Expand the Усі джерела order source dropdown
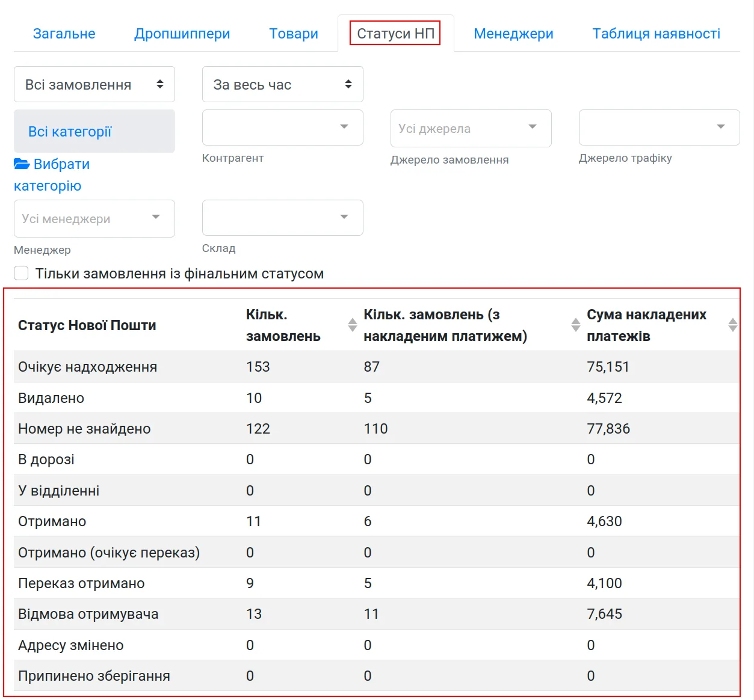The width and height of the screenshot is (754, 700). [x=471, y=128]
